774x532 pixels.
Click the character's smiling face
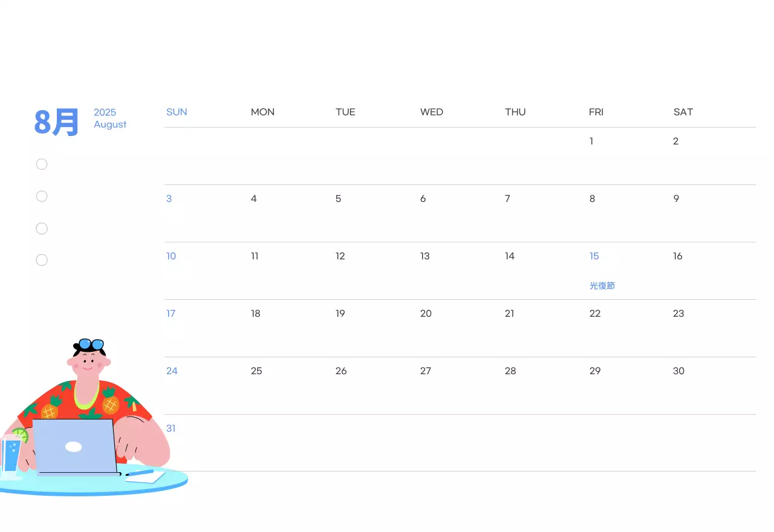[89, 363]
